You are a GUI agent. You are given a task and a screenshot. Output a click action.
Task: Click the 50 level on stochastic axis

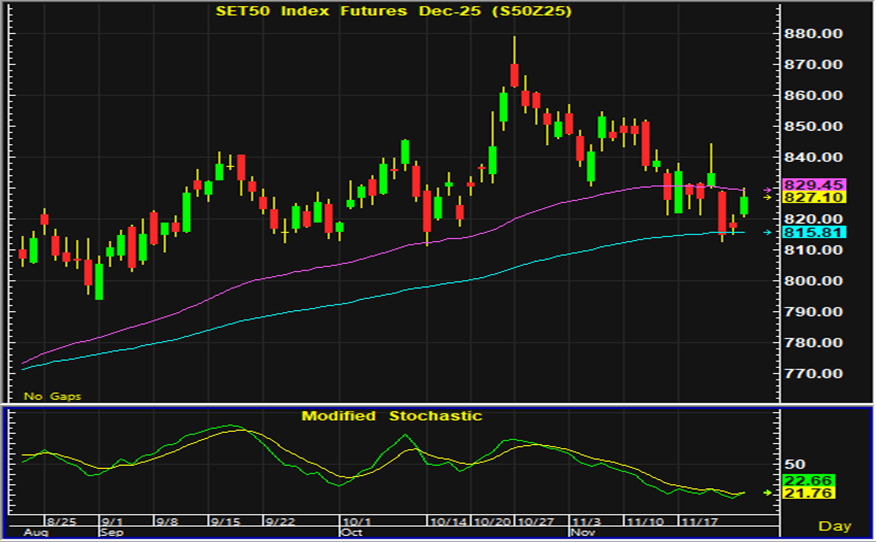[x=794, y=464]
